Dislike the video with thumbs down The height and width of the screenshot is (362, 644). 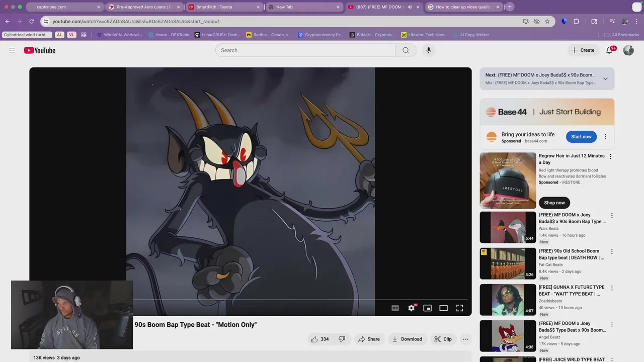click(x=342, y=339)
